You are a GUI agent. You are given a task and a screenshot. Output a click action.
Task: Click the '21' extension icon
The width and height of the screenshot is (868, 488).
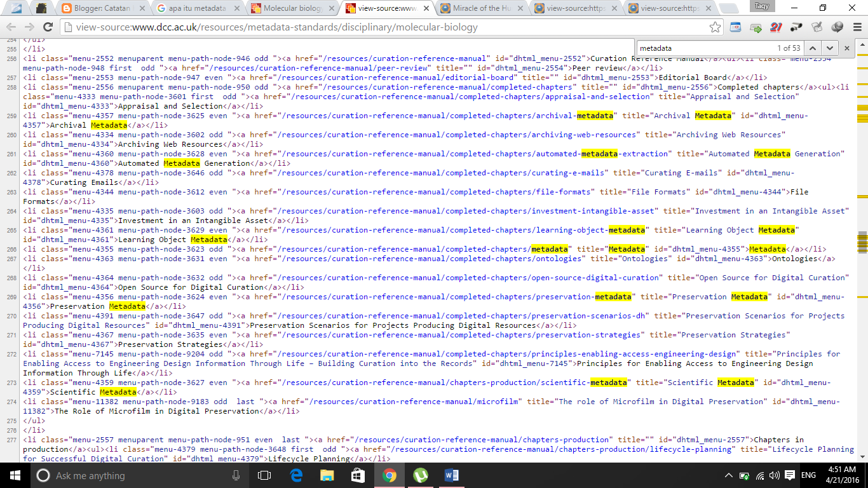(775, 28)
